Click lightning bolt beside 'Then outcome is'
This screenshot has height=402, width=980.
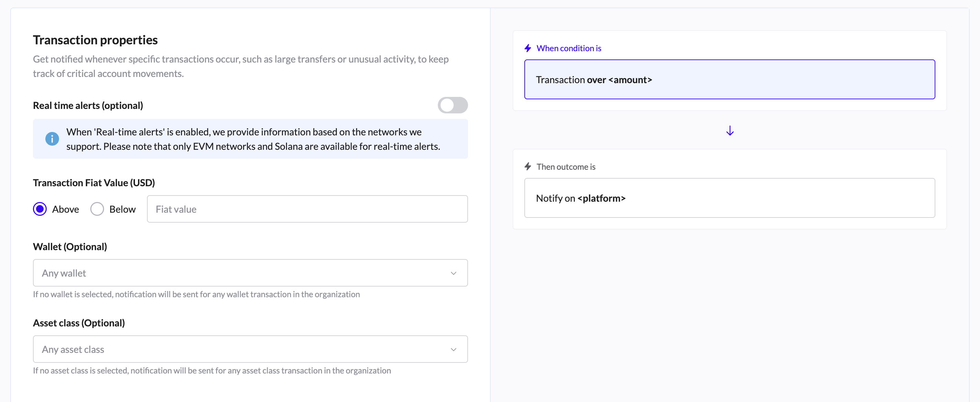(x=528, y=167)
